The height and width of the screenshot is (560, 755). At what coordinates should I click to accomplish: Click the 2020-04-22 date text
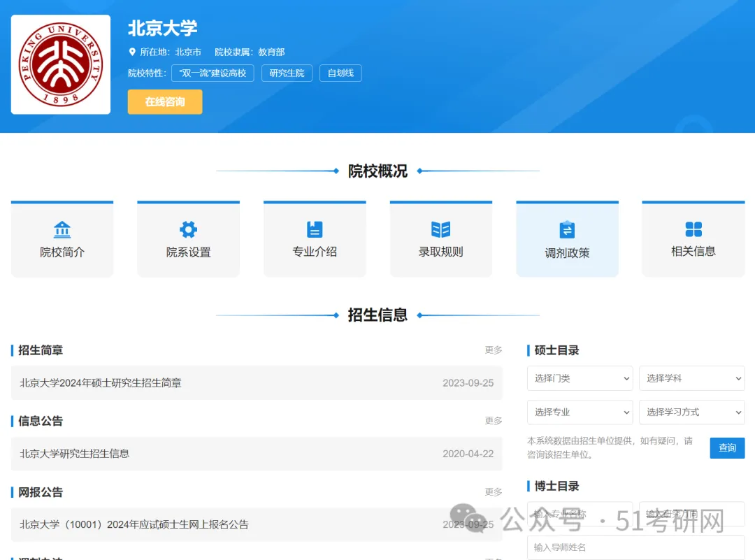(x=468, y=454)
